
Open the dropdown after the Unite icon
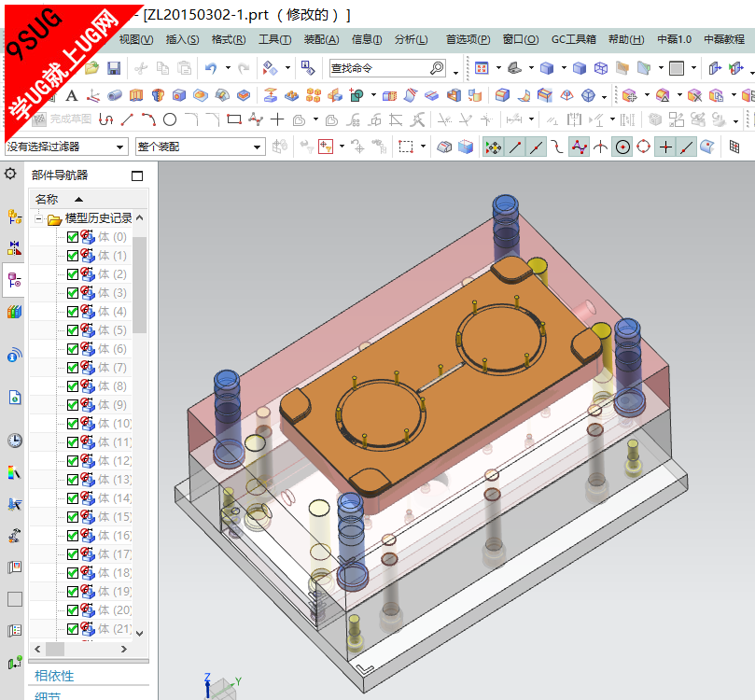373,95
